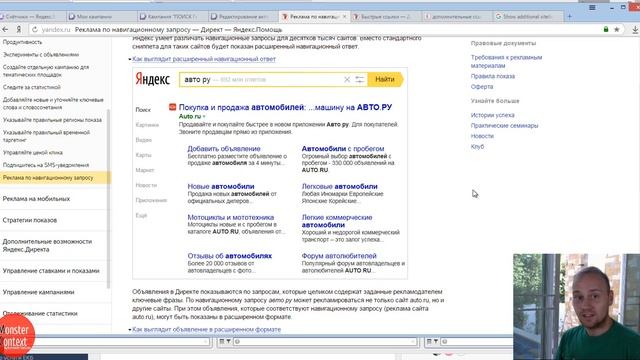Switch to the 'дополнительные сс...' tab
Viewport: 640px width, 360px height.
[456, 16]
